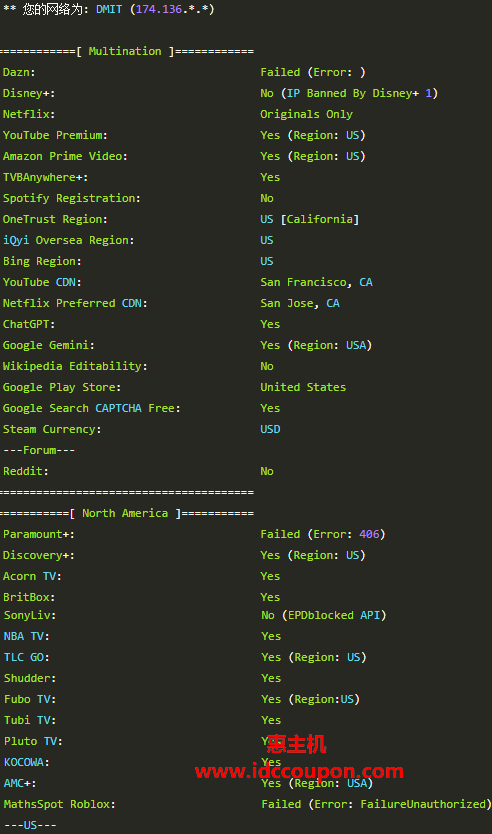Select the Multination section header

pos(127,51)
